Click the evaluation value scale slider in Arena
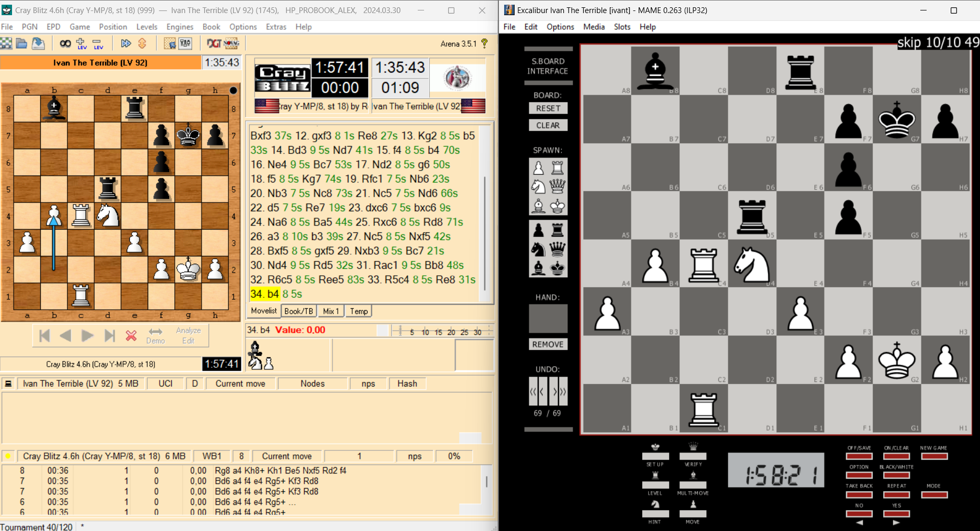The width and height of the screenshot is (980, 531). pos(442,331)
